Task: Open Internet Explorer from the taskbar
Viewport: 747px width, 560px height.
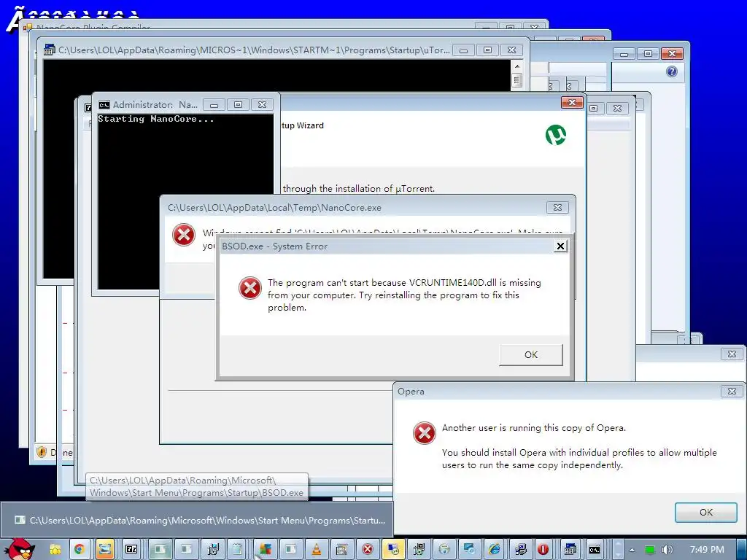Action: 495,550
